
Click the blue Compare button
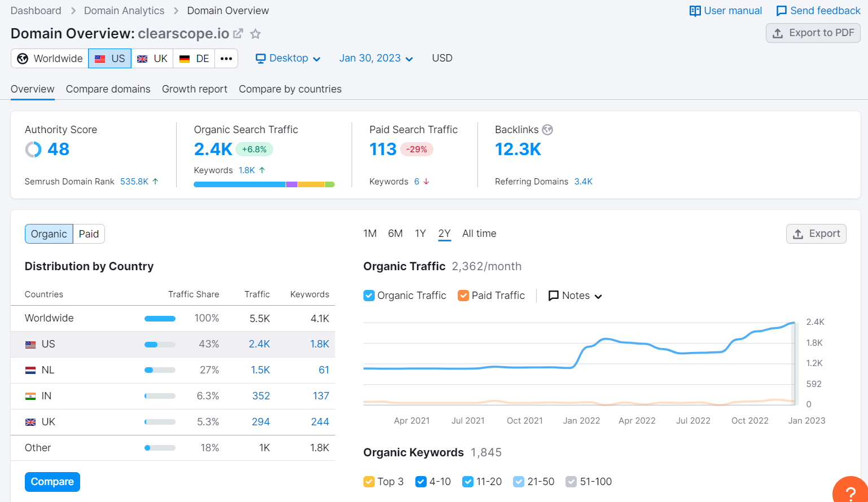click(52, 482)
